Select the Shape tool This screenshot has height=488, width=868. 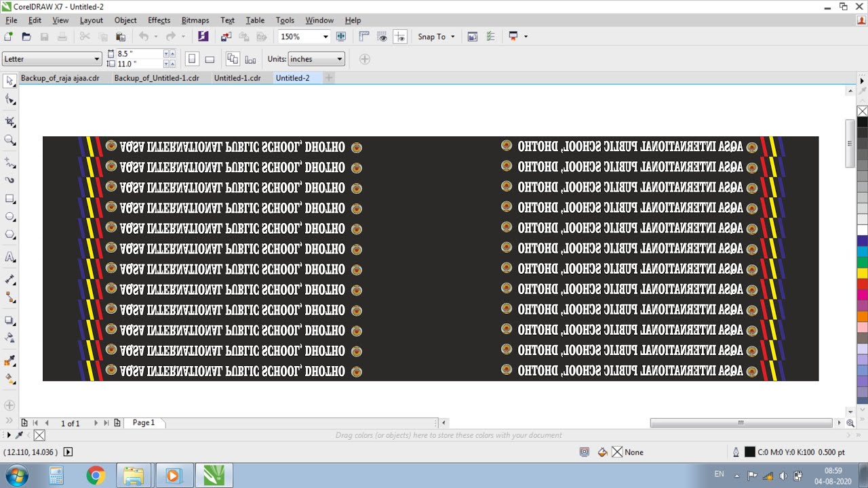pos(9,100)
